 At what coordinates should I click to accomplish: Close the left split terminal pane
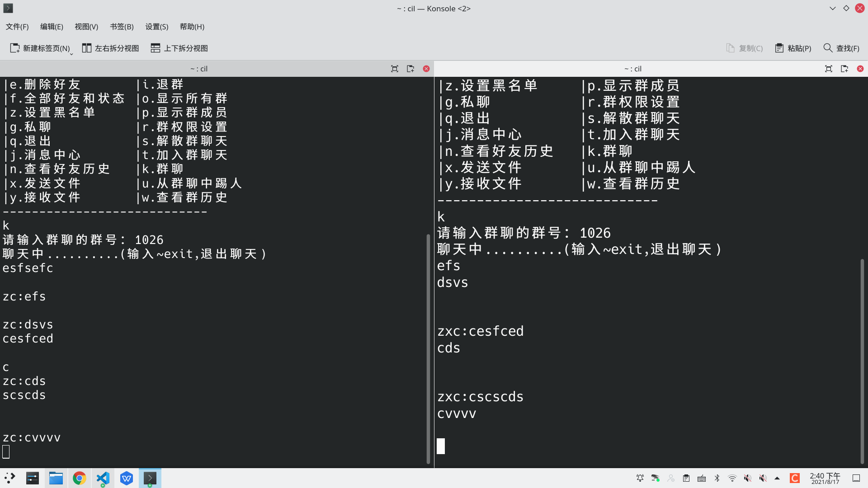426,69
